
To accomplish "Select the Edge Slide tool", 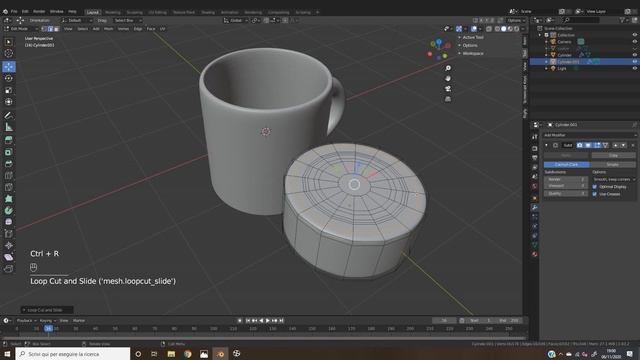I will tap(9, 234).
